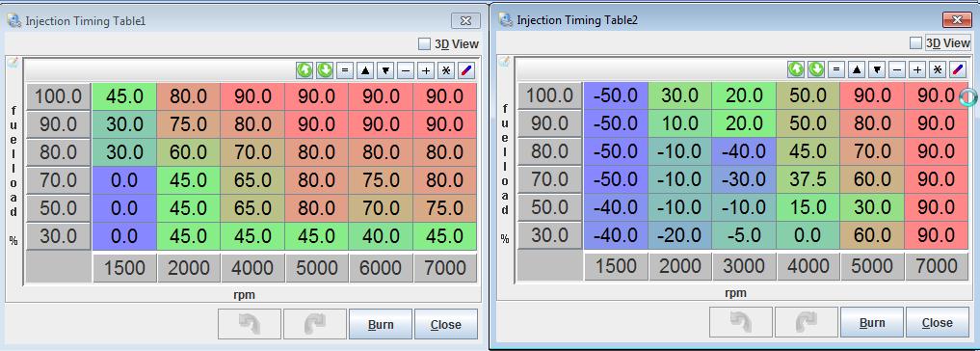Image resolution: width=980 pixels, height=351 pixels.
Task: Select Table1 cell at 70.0 load, 1500 rpm (0.0)
Action: tap(124, 180)
